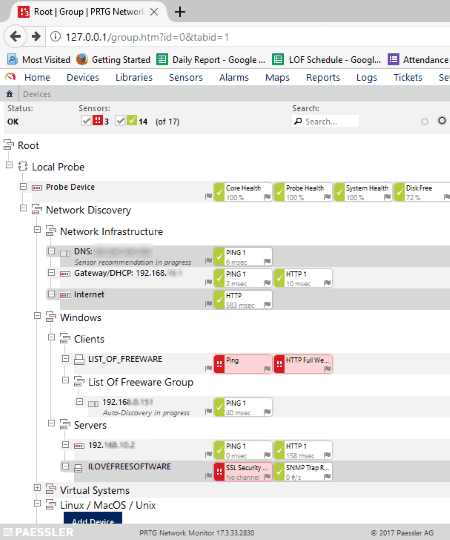Image resolution: width=450 pixels, height=540 pixels.
Task: Click the browser address bar URL
Action: click(147, 37)
